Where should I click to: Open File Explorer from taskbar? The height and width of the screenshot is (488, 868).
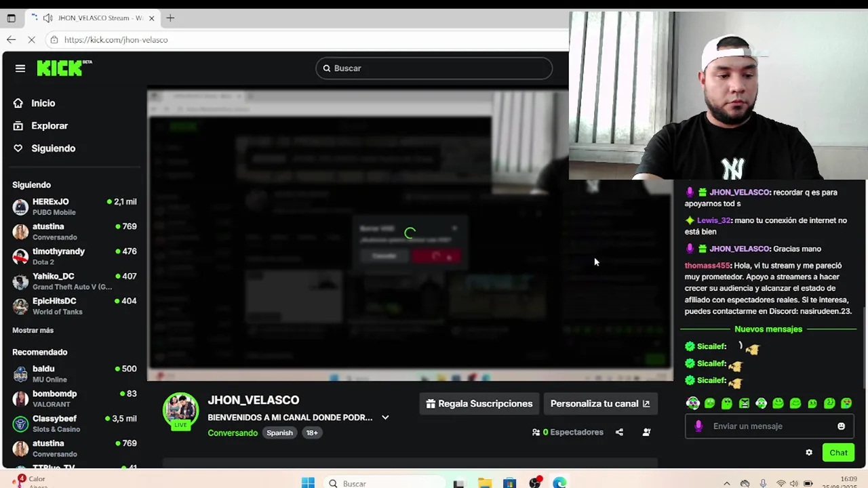coord(484,483)
